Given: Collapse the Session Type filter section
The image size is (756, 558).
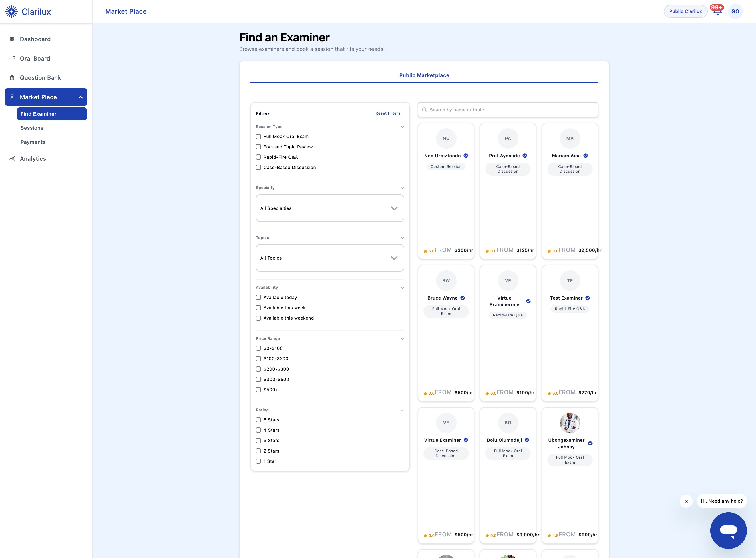Looking at the screenshot, I should [402, 127].
